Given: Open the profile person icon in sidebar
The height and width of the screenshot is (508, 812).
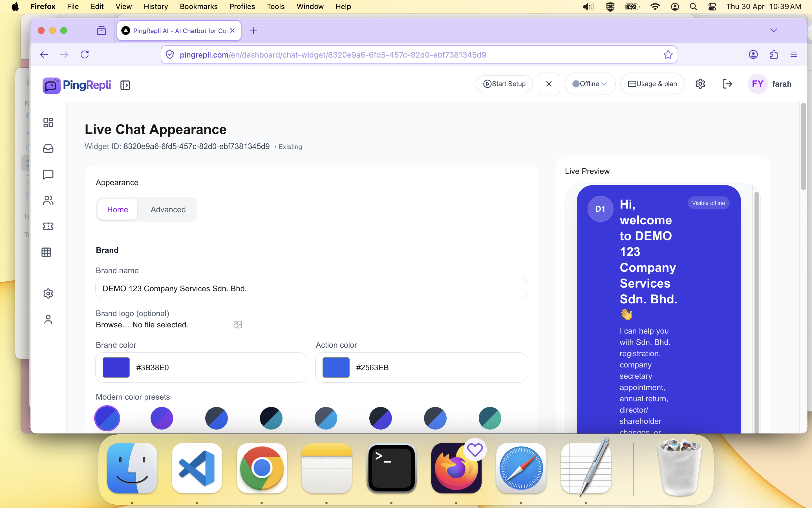Looking at the screenshot, I should (x=48, y=319).
